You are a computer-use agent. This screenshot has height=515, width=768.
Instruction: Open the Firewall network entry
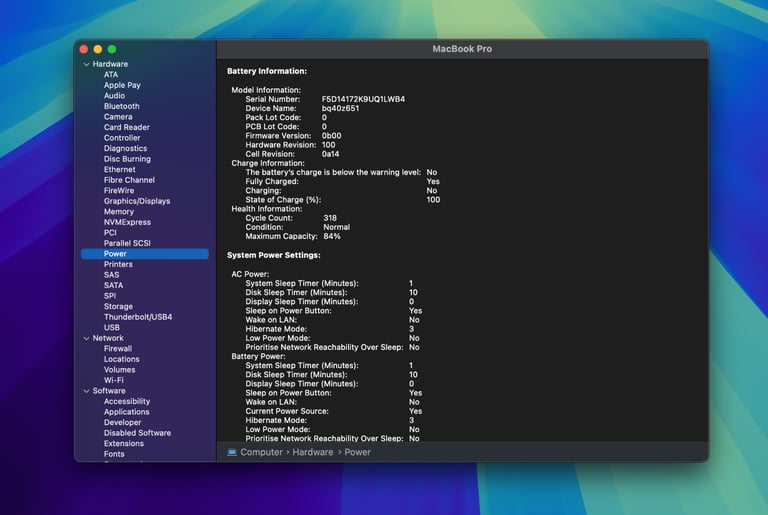tap(118, 348)
